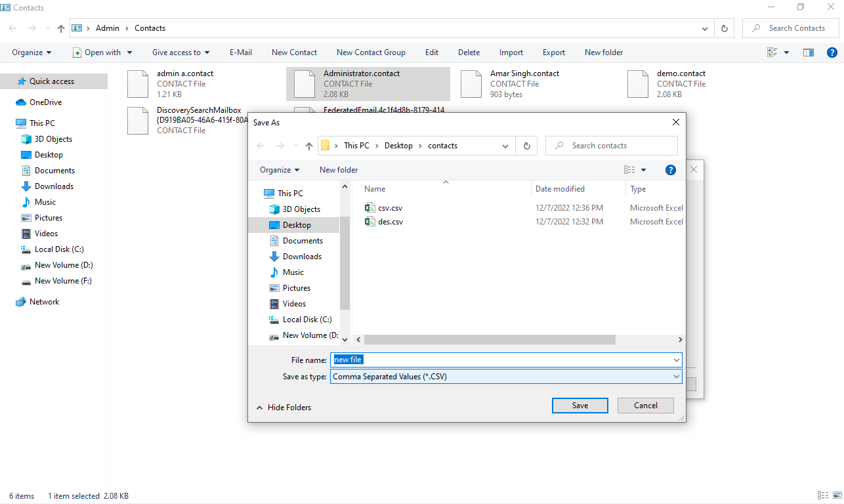Click Desktop breadcrumb in dialog address bar

pyautogui.click(x=398, y=146)
